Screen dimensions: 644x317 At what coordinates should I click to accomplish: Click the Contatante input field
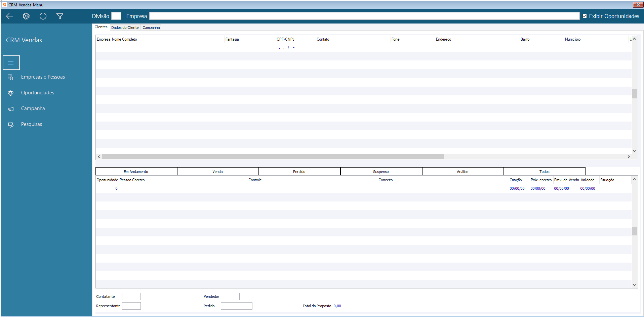131,297
